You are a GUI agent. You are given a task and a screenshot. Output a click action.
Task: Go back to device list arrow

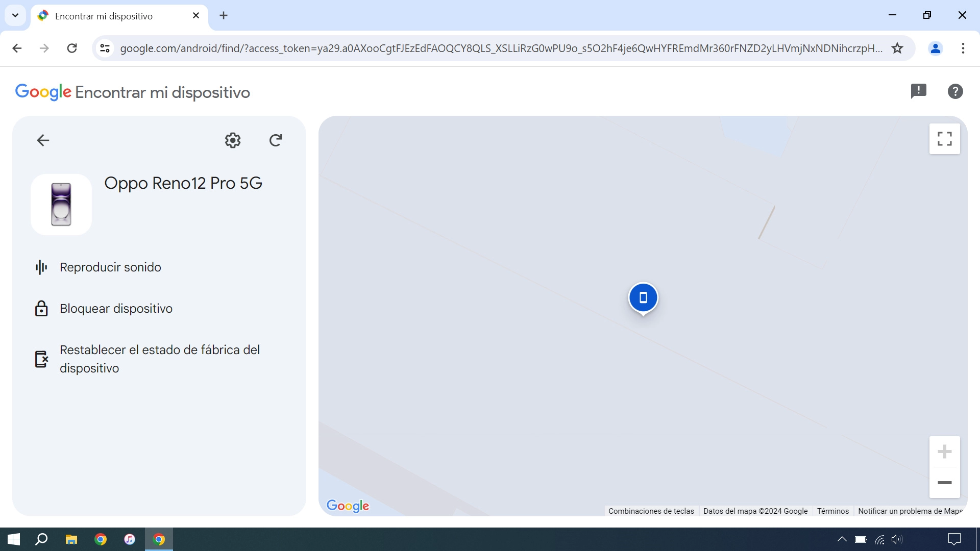(43, 140)
